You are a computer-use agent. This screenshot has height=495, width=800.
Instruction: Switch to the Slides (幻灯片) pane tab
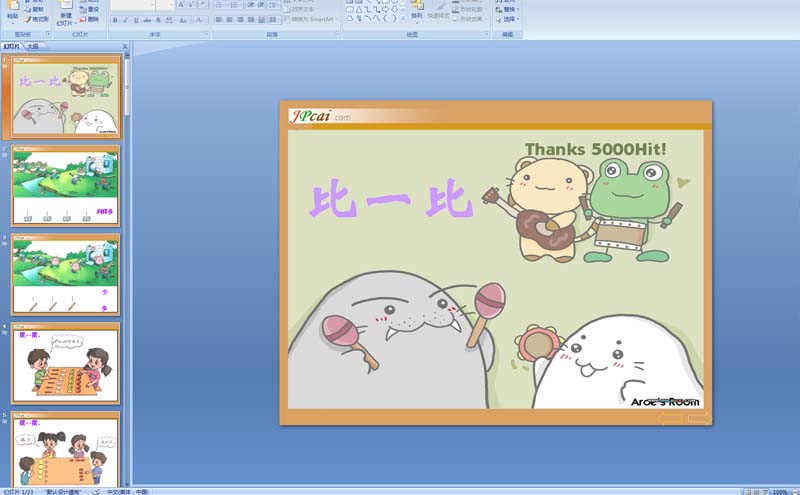tap(11, 46)
